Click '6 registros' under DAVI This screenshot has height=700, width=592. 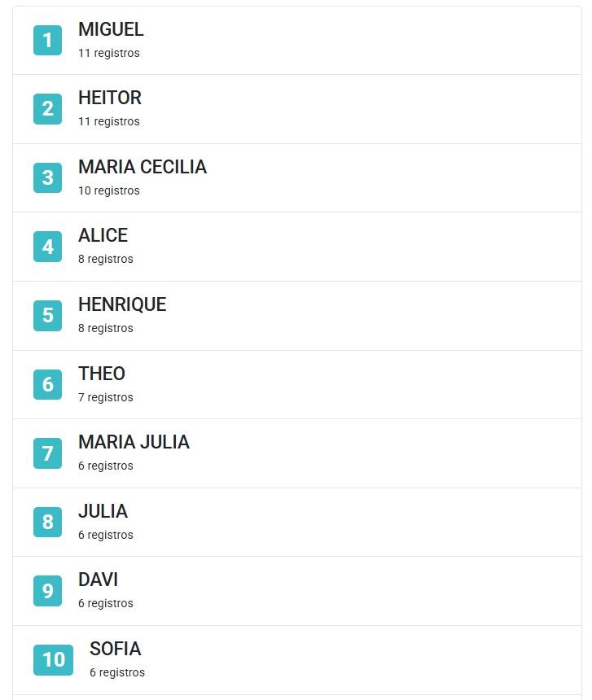pyautogui.click(x=106, y=603)
